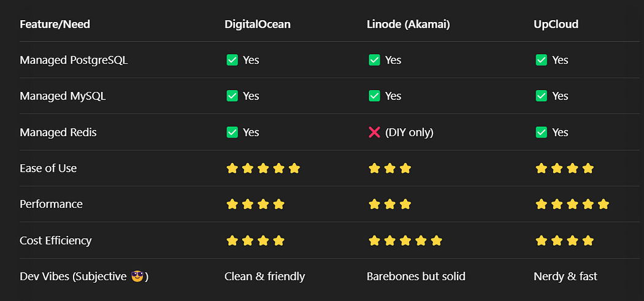Click Linode's three-star Performance rating
The image size is (644, 301).
389,204
